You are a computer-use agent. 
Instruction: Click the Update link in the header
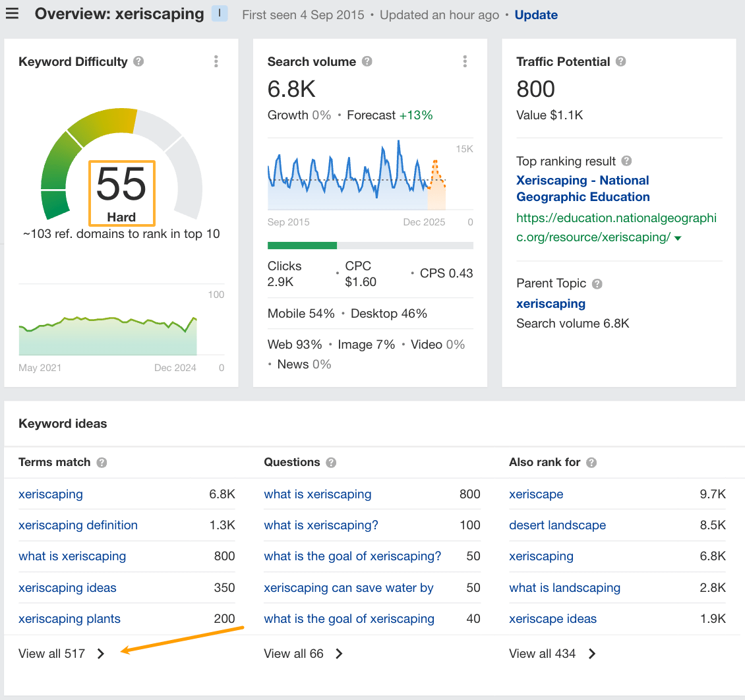[x=536, y=15]
